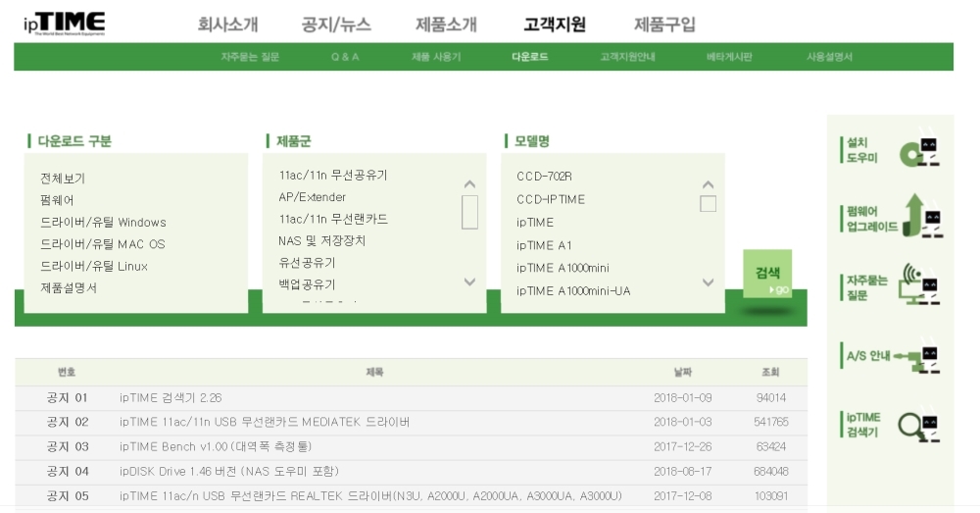Click 공지 03 row number
The image size is (980, 513).
click(x=68, y=446)
